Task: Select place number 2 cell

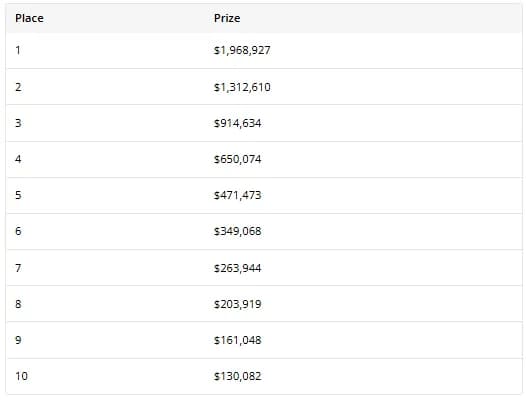Action: click(18, 87)
